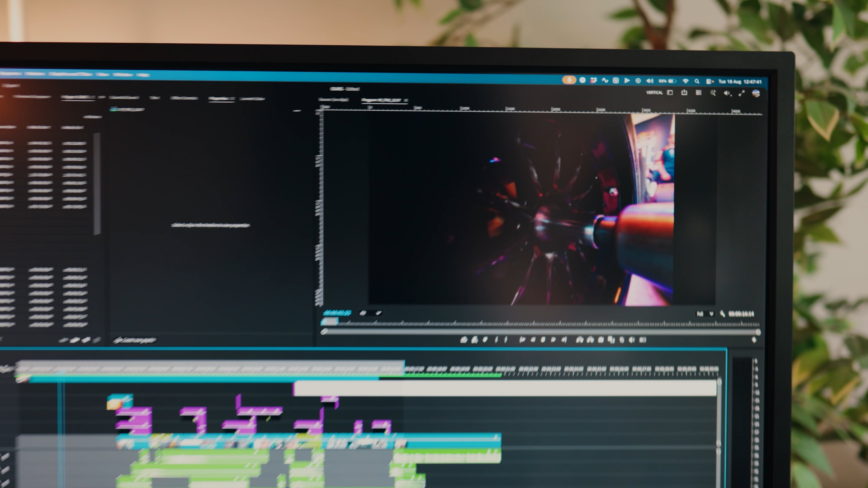Click the Tue 18 Aug clock
Viewport: 868px width, 488px height.
pos(740,82)
